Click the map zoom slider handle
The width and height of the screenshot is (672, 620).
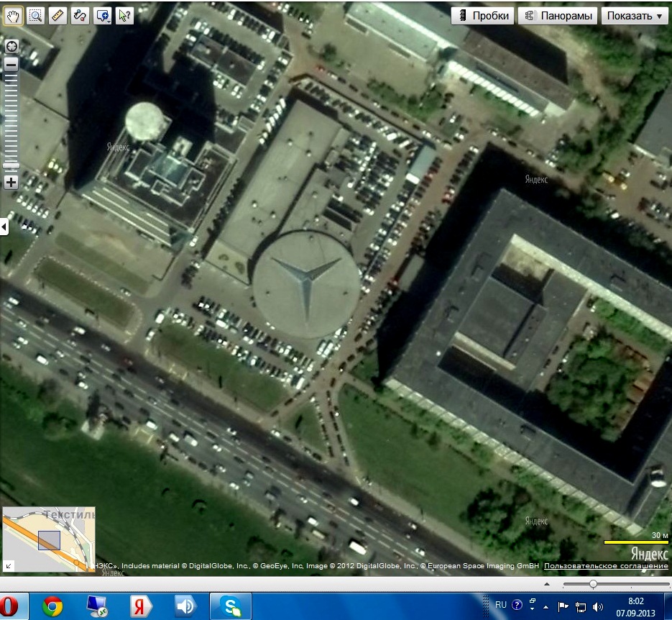[x=11, y=165]
